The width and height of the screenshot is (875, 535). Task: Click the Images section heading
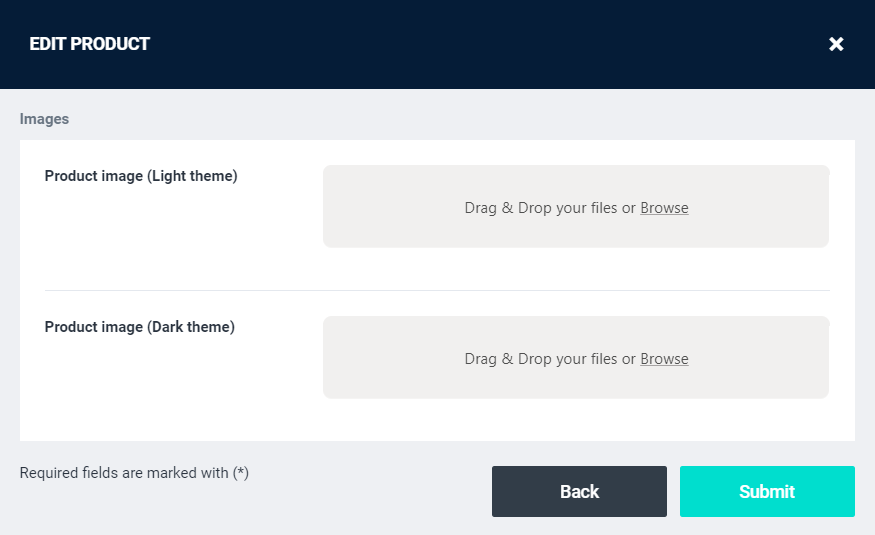click(44, 119)
